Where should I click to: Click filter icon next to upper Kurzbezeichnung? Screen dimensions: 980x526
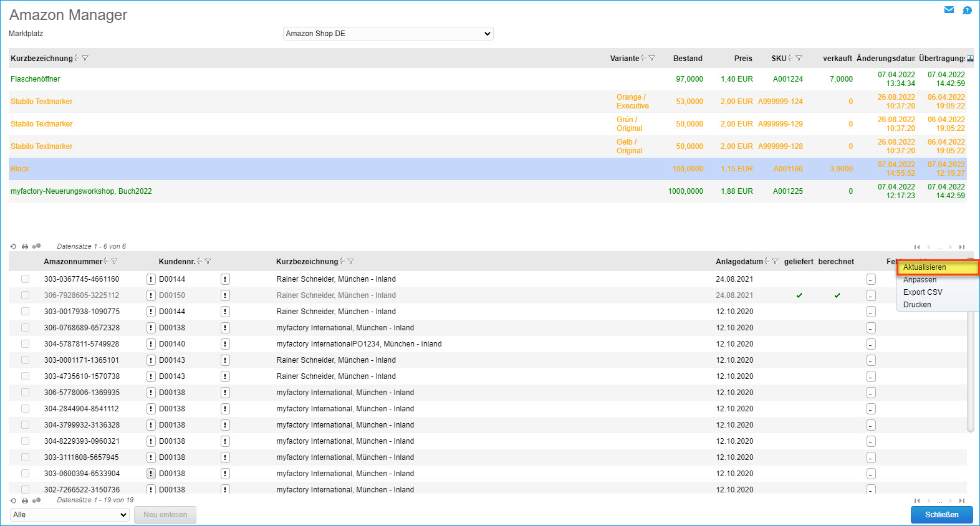pos(85,59)
